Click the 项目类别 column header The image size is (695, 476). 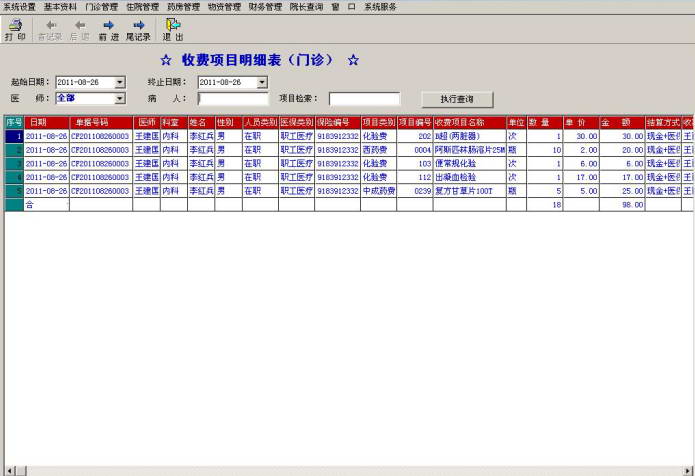tap(379, 122)
